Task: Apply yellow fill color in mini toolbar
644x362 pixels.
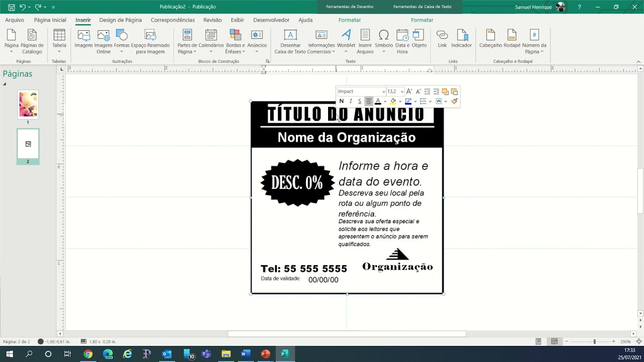Action: coord(393,101)
